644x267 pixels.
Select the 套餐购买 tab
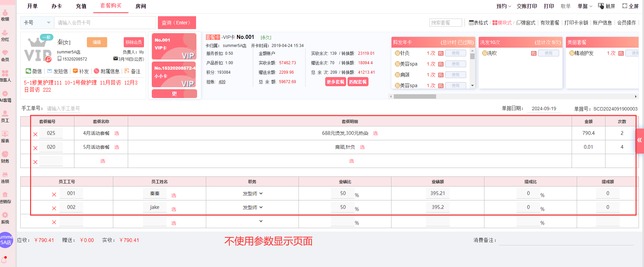[111, 6]
